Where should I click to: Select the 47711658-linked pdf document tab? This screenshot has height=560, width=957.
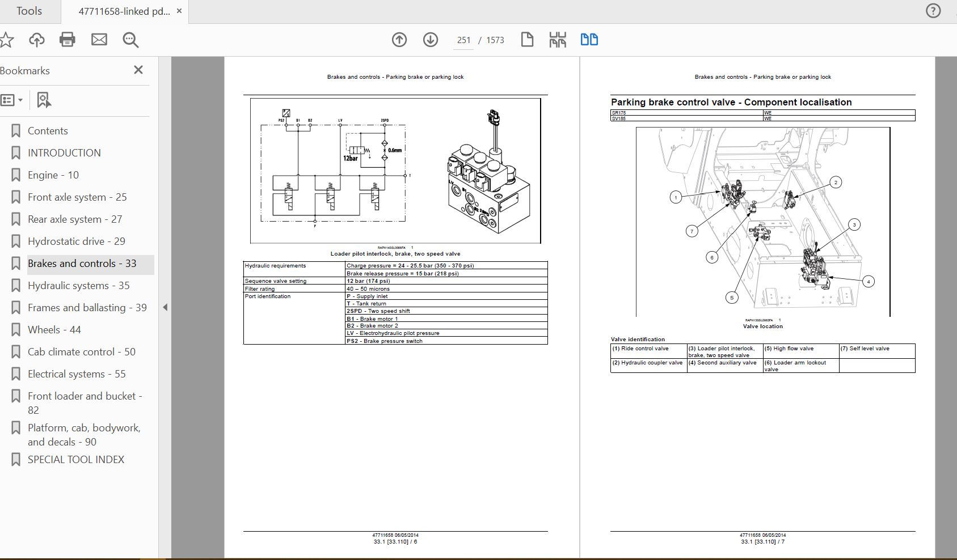click(x=124, y=11)
